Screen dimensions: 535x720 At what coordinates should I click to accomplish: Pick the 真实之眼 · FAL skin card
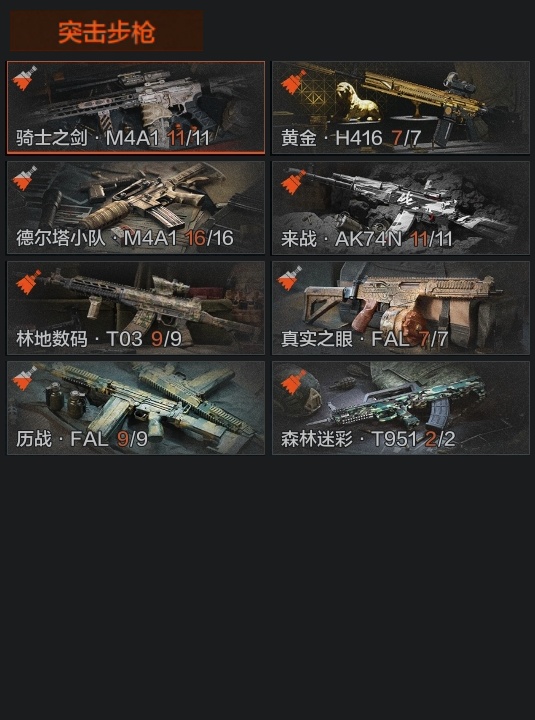click(x=401, y=308)
